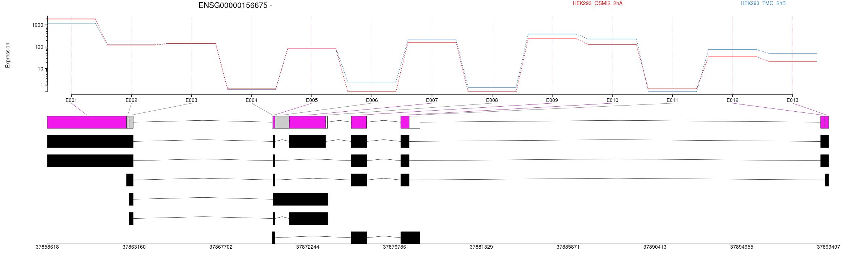Click the E003 exon label

pyautogui.click(x=191, y=100)
